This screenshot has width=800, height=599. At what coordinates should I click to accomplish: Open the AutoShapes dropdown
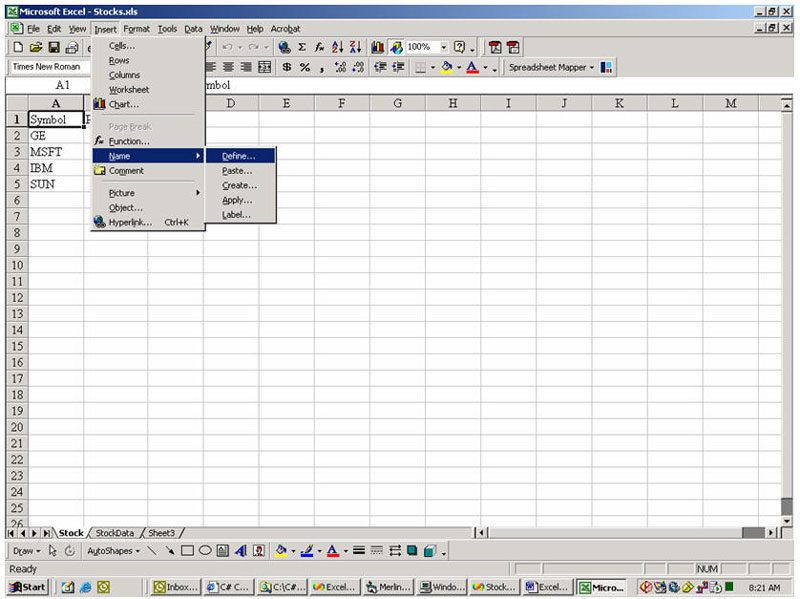tap(113, 551)
